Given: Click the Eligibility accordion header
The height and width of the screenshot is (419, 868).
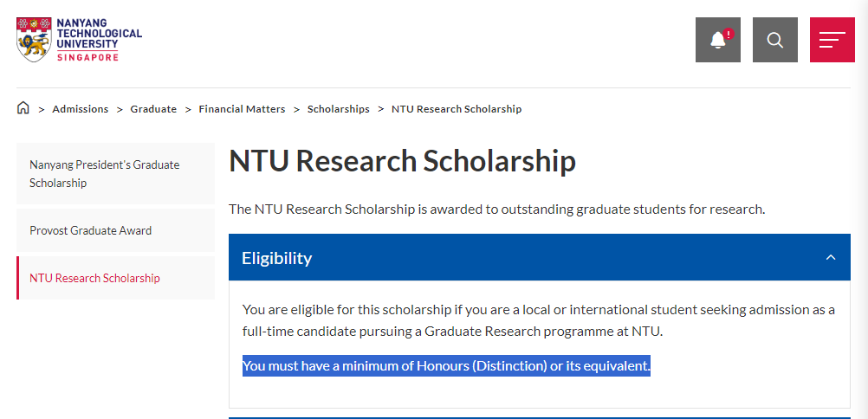Looking at the screenshot, I should 539,257.
